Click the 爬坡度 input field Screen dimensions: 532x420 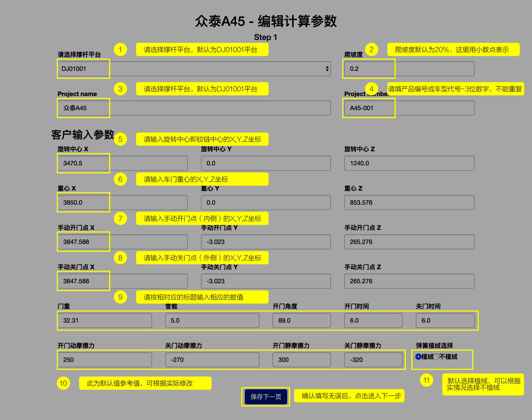(x=409, y=69)
